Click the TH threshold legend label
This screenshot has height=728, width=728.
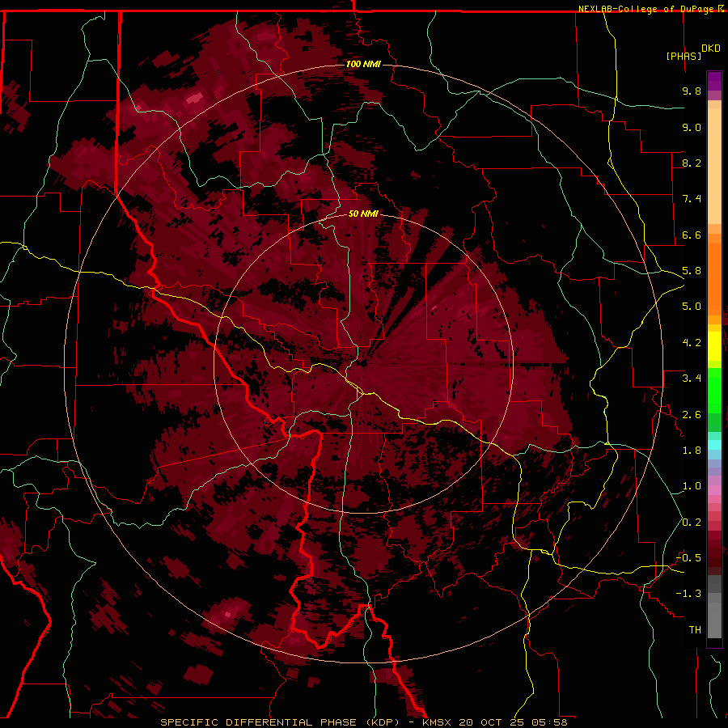pos(695,630)
